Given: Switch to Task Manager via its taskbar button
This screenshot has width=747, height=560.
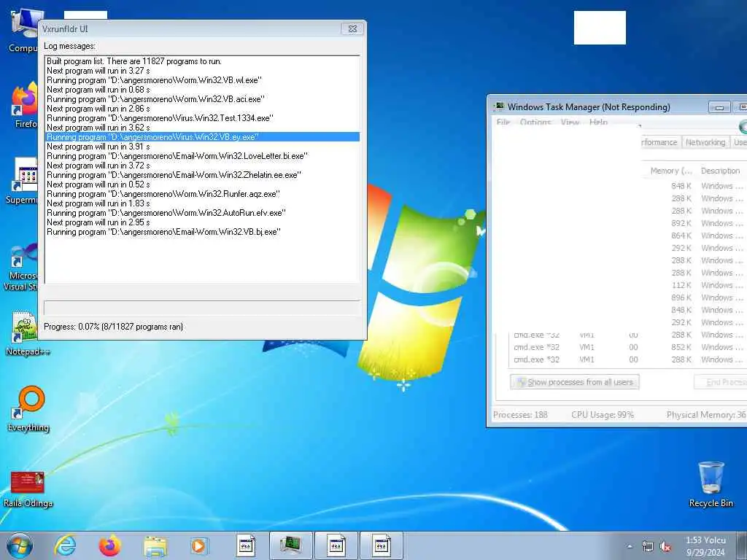Looking at the screenshot, I should click(x=290, y=545).
